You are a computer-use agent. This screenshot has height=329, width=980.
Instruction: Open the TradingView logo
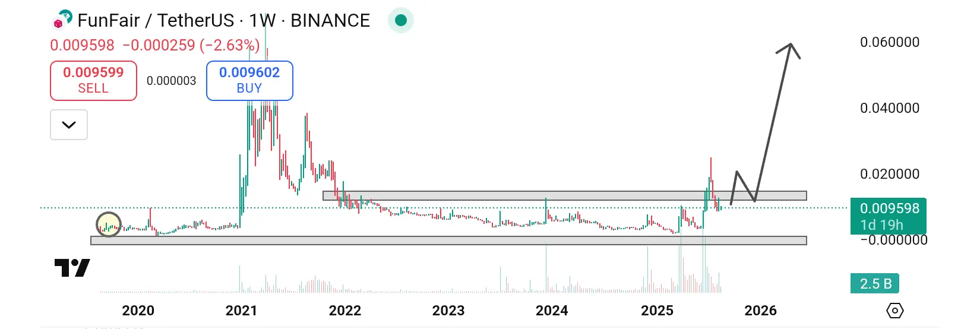point(72,268)
